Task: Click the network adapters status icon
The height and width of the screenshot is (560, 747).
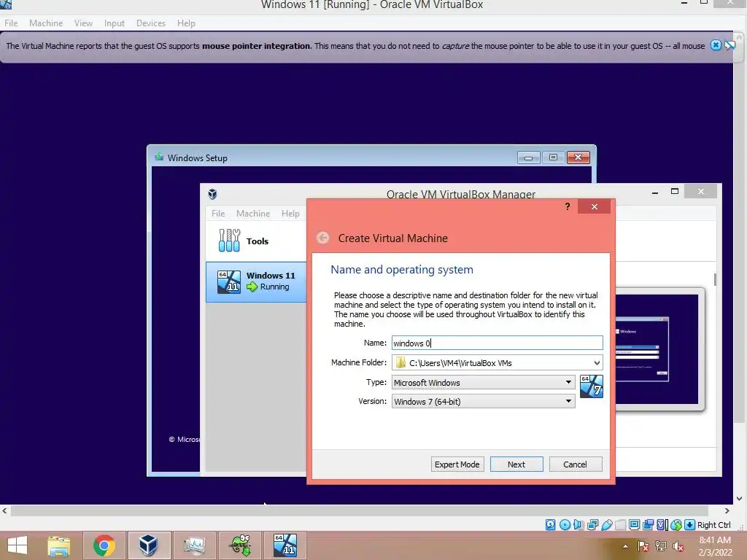Action: (592, 525)
